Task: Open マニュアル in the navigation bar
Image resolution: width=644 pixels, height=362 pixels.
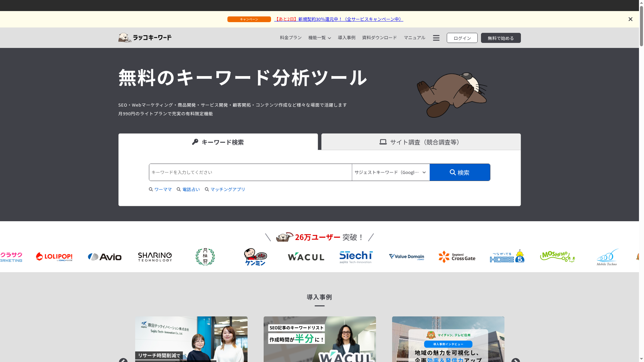Action: [x=414, y=38]
